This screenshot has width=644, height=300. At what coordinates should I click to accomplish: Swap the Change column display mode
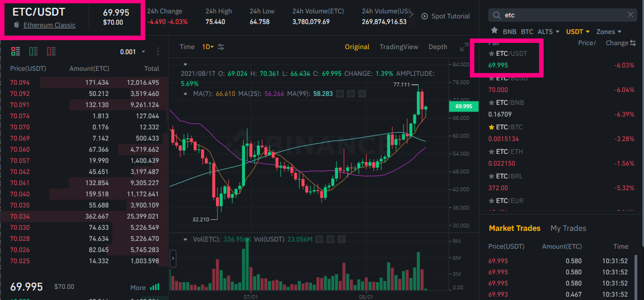pyautogui.click(x=633, y=43)
